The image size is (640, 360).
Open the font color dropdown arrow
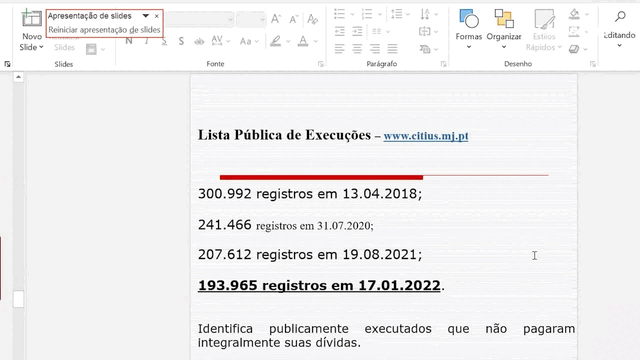tap(316, 41)
